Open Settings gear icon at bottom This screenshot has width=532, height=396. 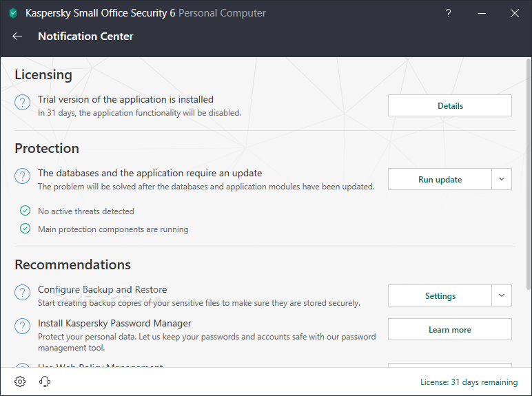coord(20,382)
